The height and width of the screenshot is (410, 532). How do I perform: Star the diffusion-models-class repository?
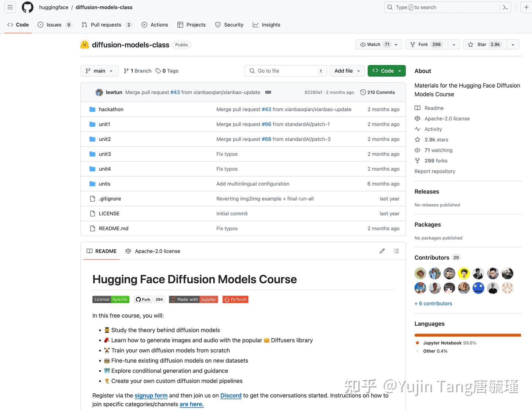pyautogui.click(x=484, y=44)
